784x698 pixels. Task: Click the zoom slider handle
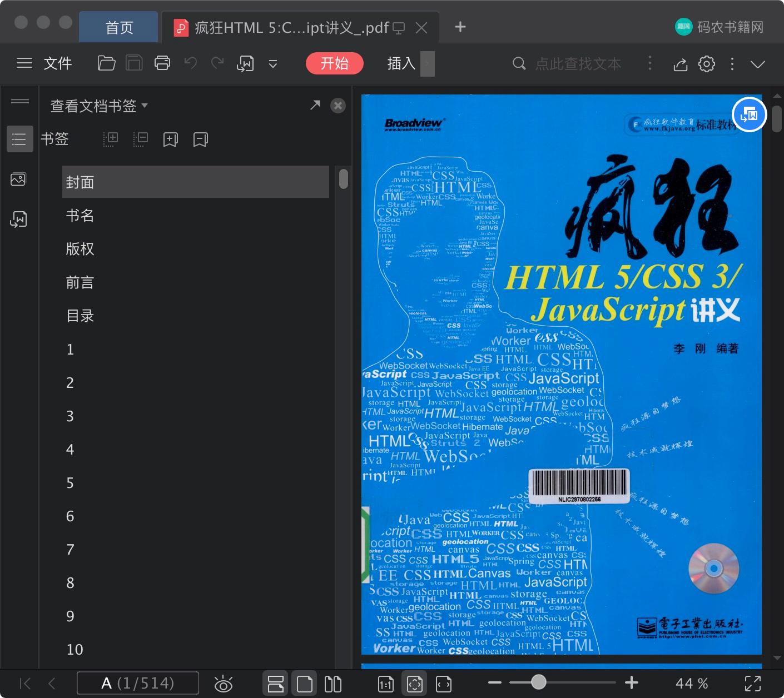[538, 682]
